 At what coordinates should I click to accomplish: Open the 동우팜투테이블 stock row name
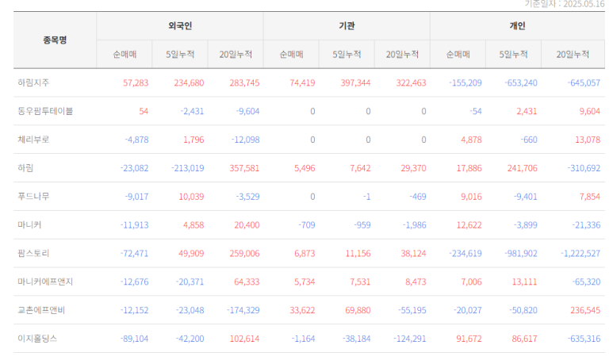pos(45,112)
